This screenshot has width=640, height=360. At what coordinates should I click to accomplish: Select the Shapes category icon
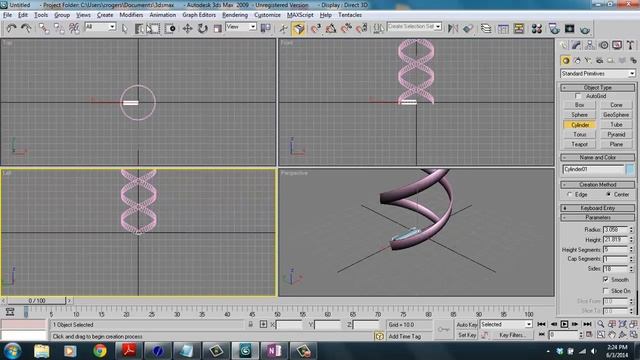(577, 60)
